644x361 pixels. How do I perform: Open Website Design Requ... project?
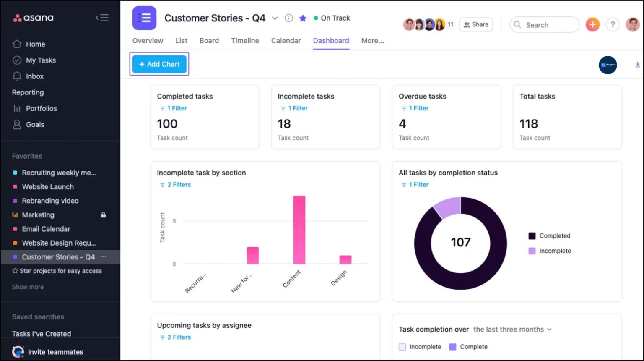pos(59,243)
